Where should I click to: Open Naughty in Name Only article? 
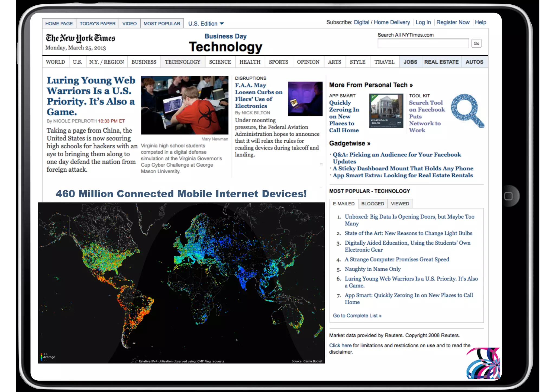[373, 269]
